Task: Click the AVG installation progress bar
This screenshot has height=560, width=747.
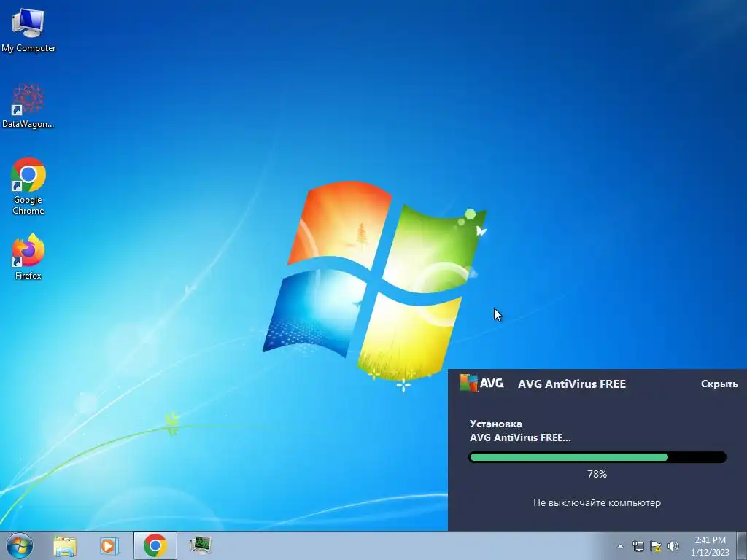Action: (597, 457)
